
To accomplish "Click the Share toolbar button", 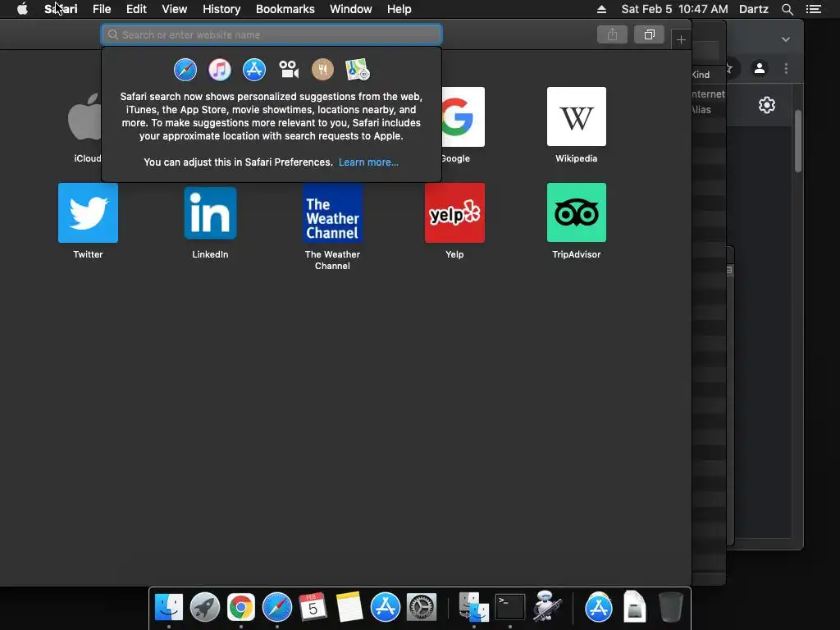I will pos(612,34).
